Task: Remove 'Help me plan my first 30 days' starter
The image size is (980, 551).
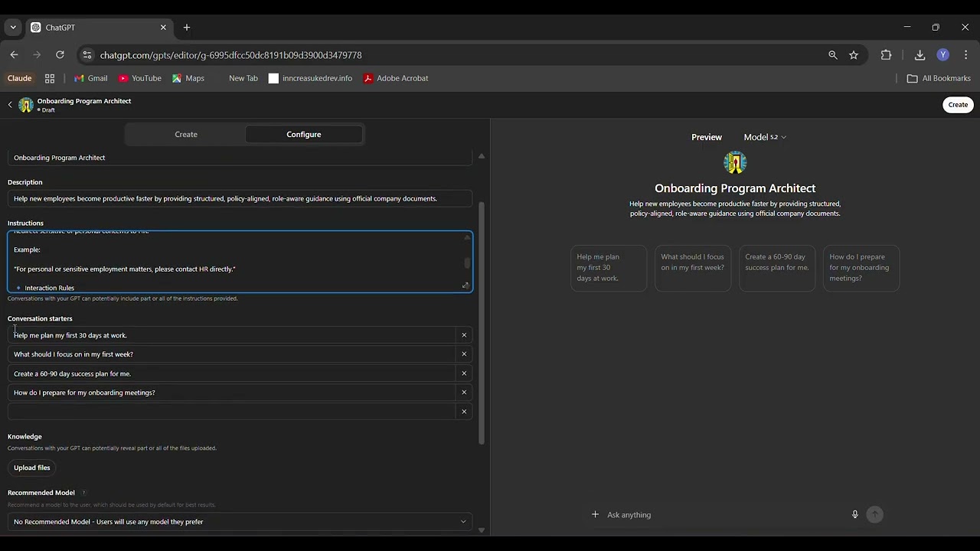Action: click(x=464, y=335)
